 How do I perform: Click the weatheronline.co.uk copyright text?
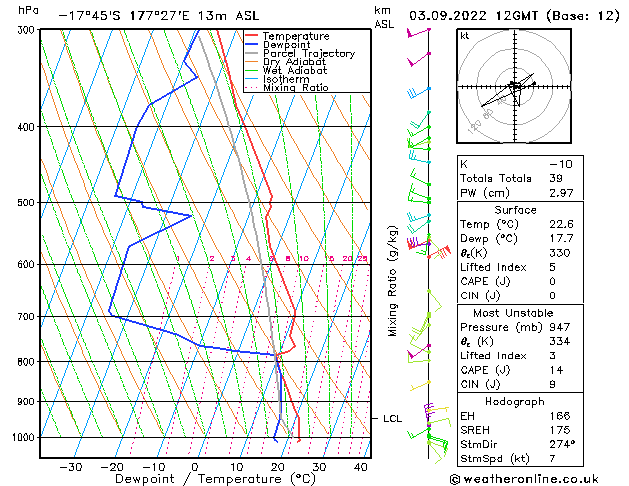tap(524, 479)
